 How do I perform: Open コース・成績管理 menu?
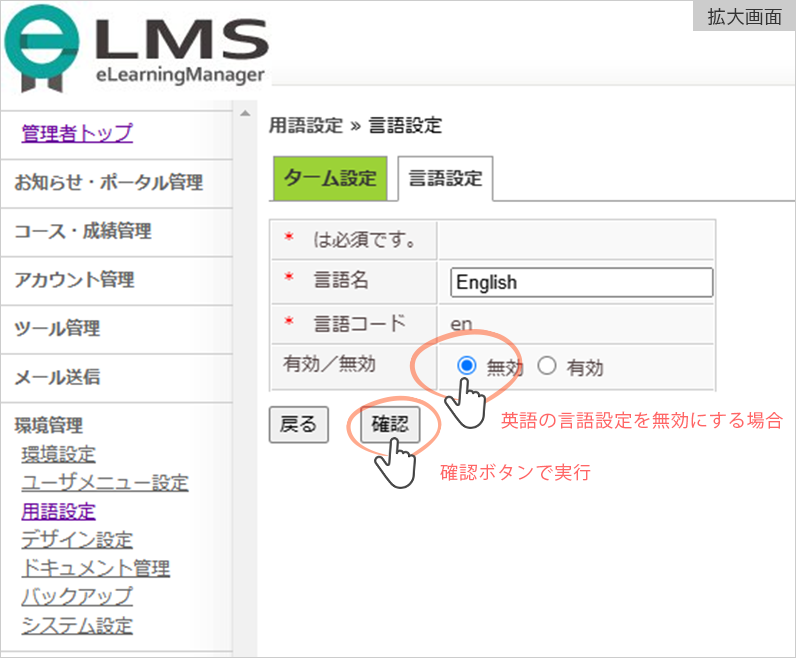click(83, 231)
